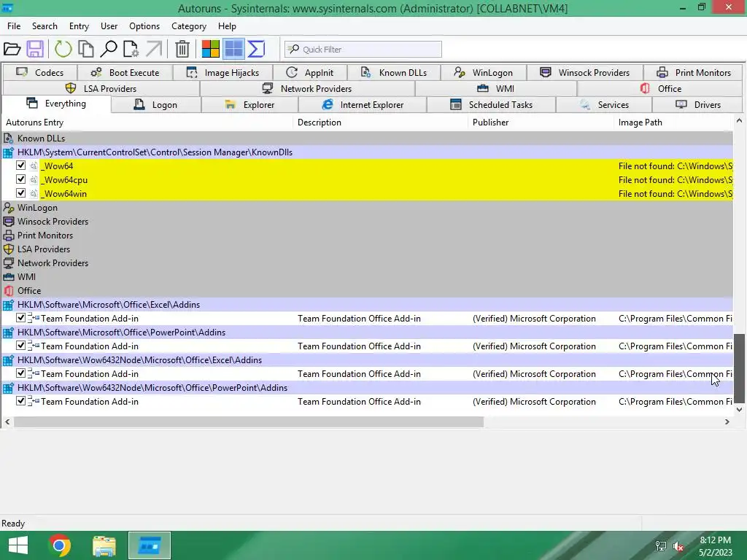Sort by the Autoruns Entry column header
Viewport: 747px width, 560px height.
point(147,122)
